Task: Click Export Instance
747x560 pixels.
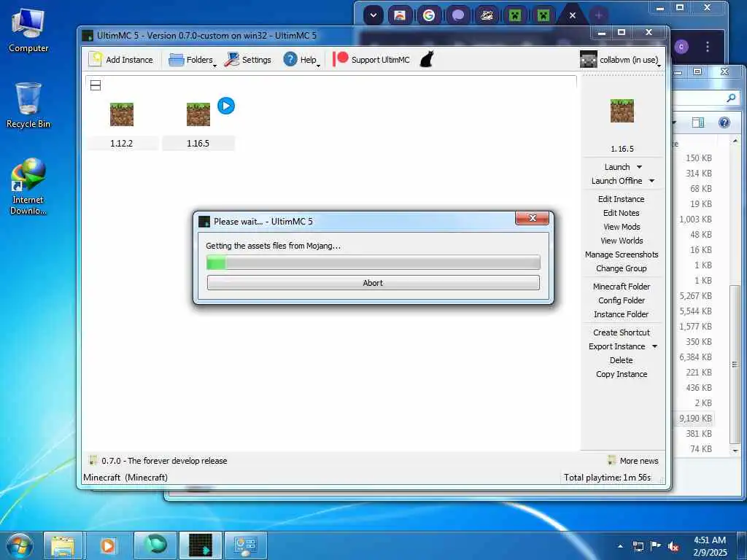Action: coord(617,346)
